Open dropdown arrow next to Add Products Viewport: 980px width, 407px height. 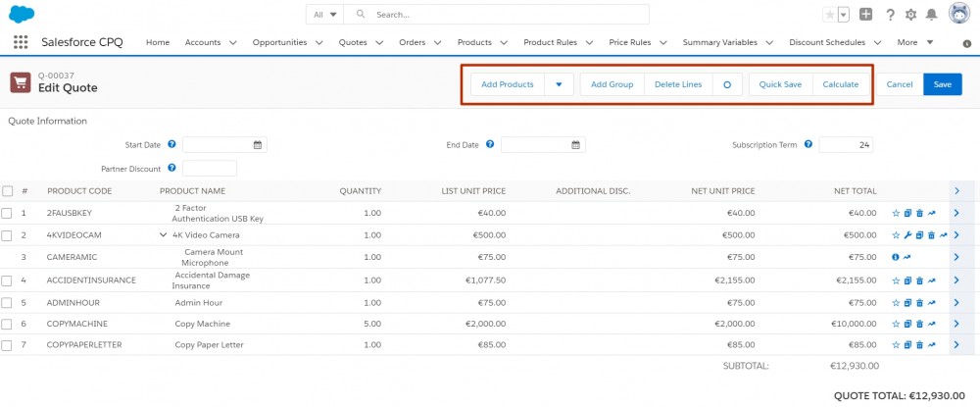[559, 84]
